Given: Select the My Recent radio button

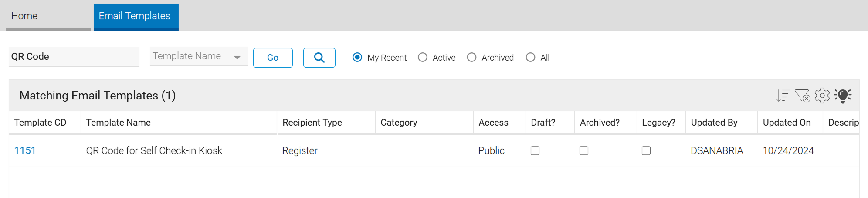Looking at the screenshot, I should 357,58.
